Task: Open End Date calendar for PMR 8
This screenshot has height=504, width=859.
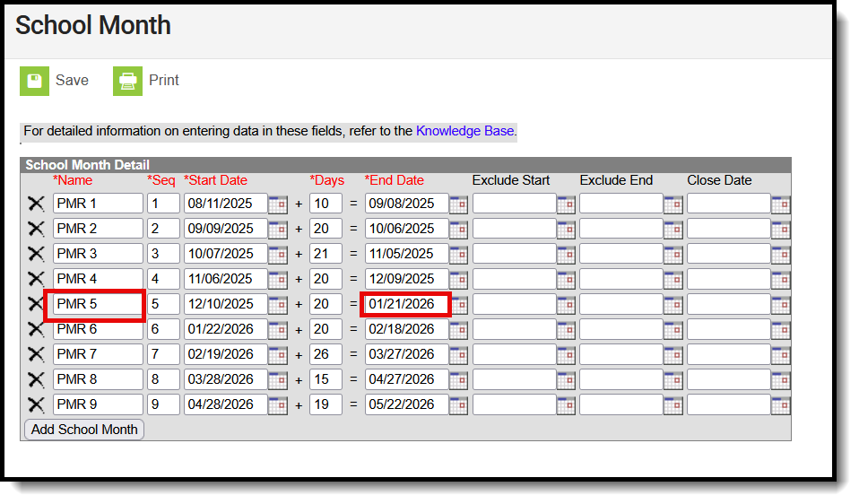Action: pos(458,380)
